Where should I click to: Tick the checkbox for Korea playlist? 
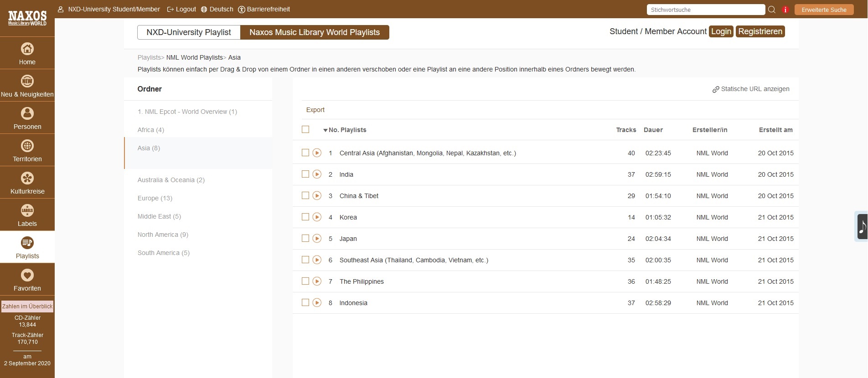click(305, 217)
